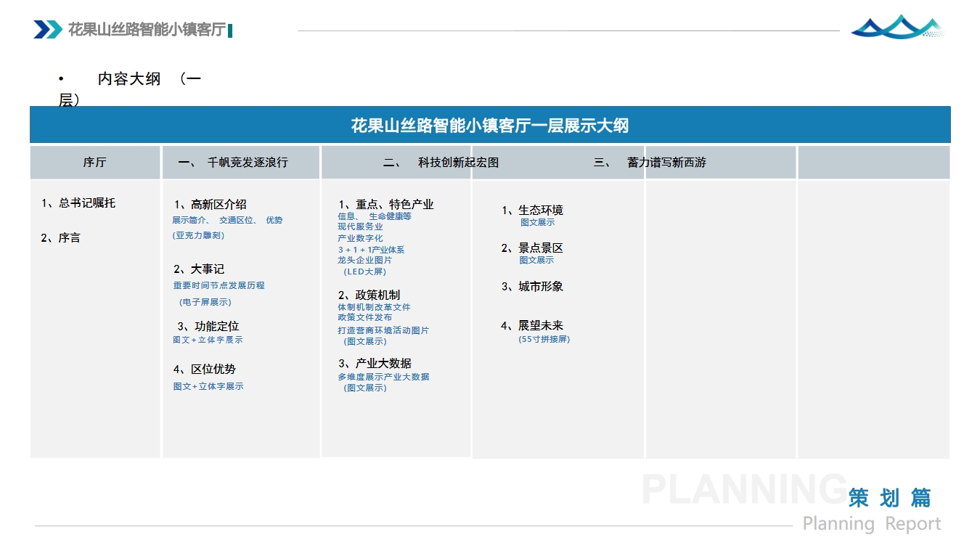Click the blue title banner 一层展示大纲
Viewport: 980px width, 551px height.
coord(490,126)
